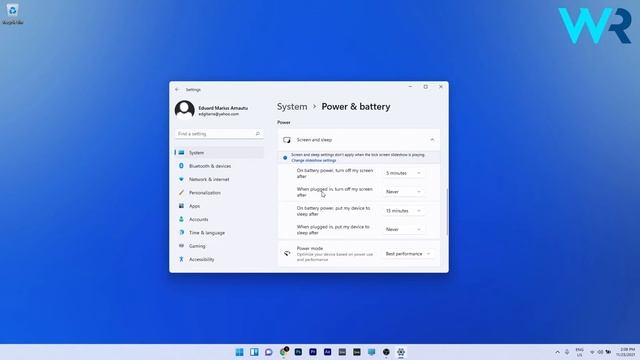This screenshot has width=640, height=360.
Task: Select Network & internet in sidebar
Action: (219, 179)
